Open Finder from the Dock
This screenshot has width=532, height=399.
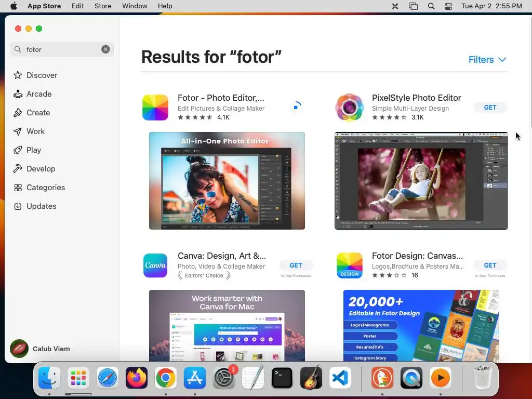coord(49,378)
